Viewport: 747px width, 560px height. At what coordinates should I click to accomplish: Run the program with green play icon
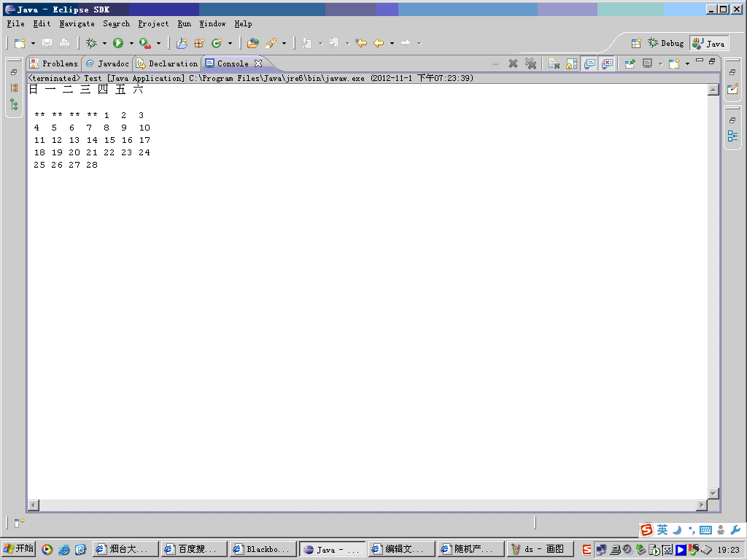click(118, 43)
